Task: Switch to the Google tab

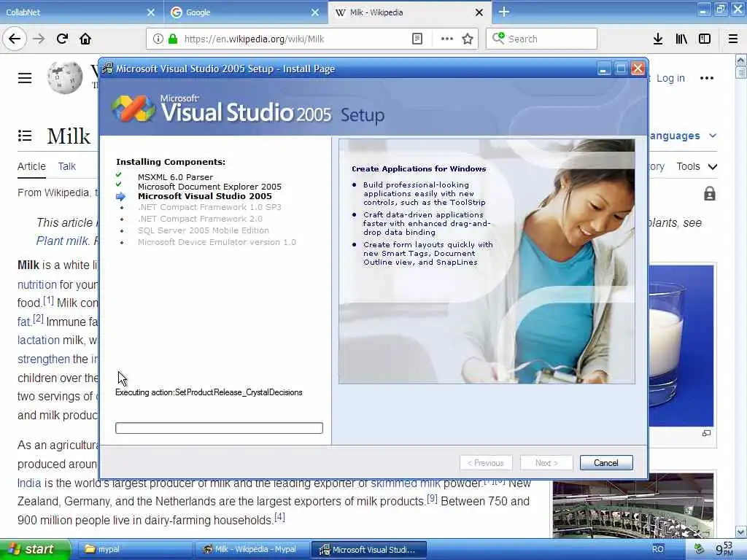Action: point(245,12)
